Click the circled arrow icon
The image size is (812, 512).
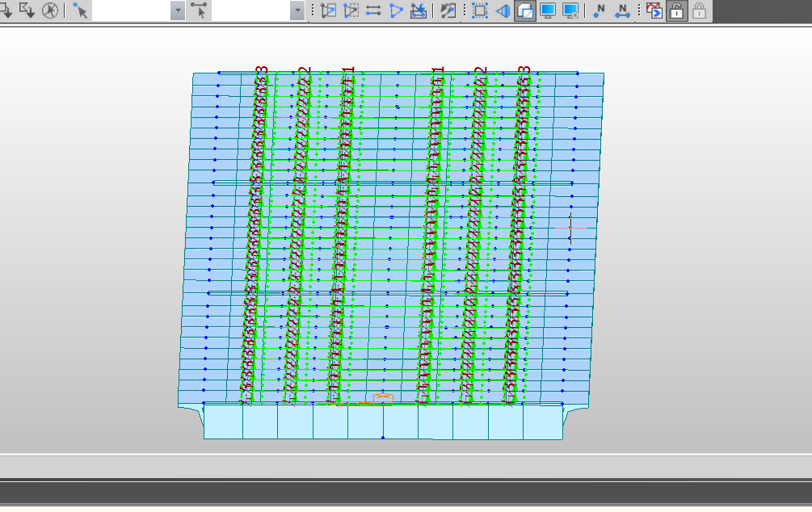[x=50, y=10]
